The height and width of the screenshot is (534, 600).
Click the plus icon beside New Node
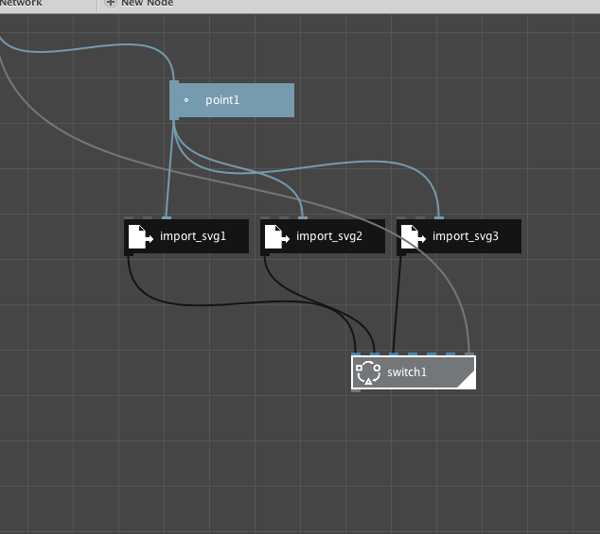point(110,3)
